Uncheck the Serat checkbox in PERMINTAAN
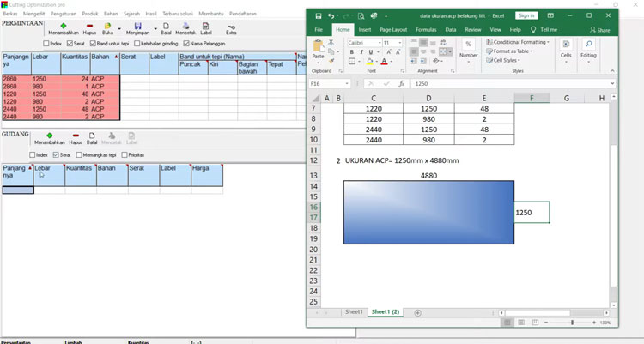 pyautogui.click(x=70, y=43)
